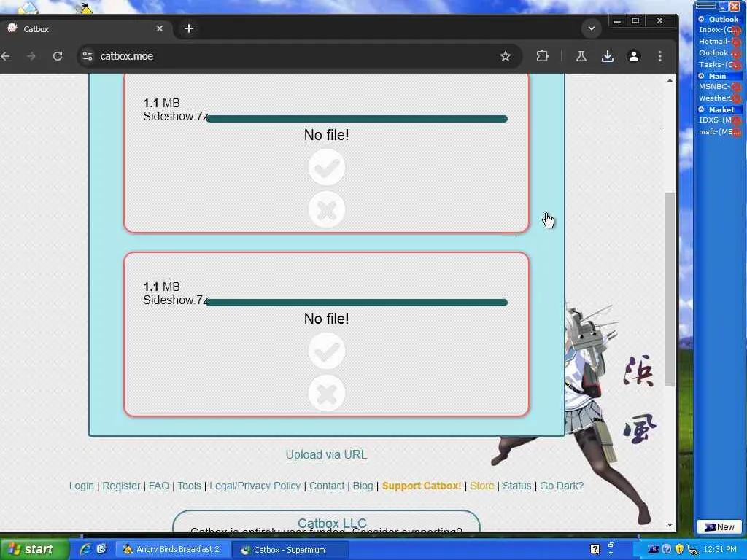The width and height of the screenshot is (747, 560).
Task: Click X icon in second Sideshow.7z card
Action: [x=326, y=393]
